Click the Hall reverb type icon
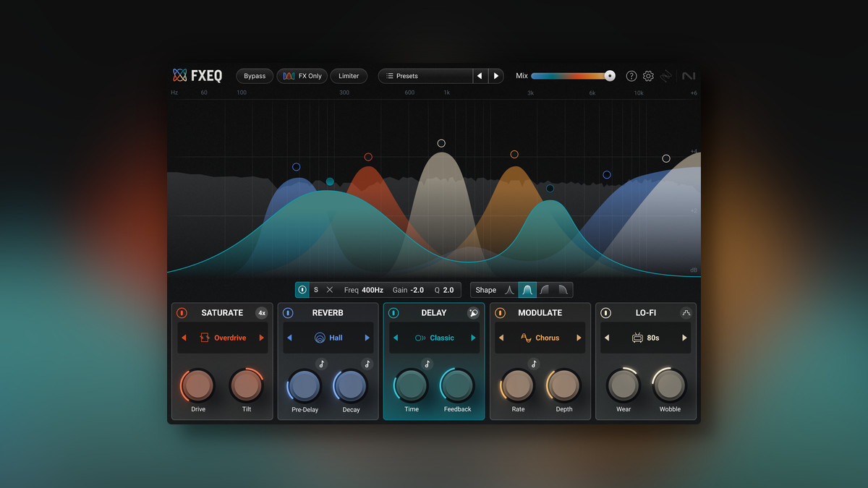 pos(320,338)
